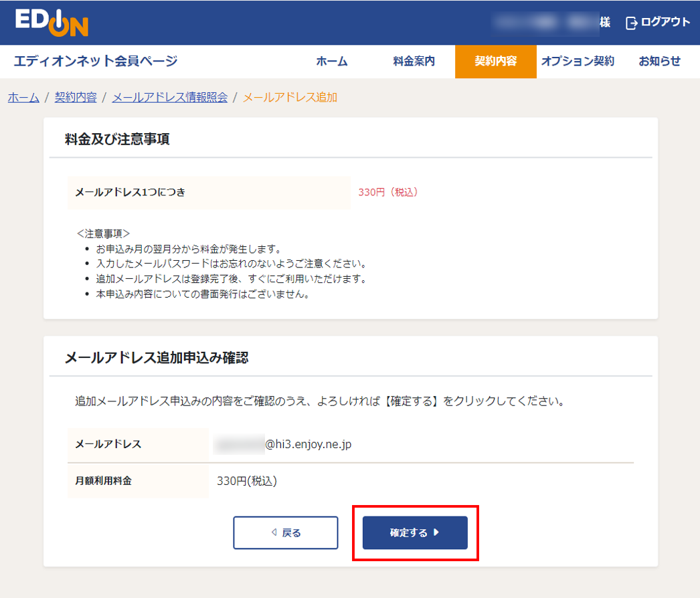Click the logout door icon
Image resolution: width=700 pixels, height=598 pixels.
(631, 23)
